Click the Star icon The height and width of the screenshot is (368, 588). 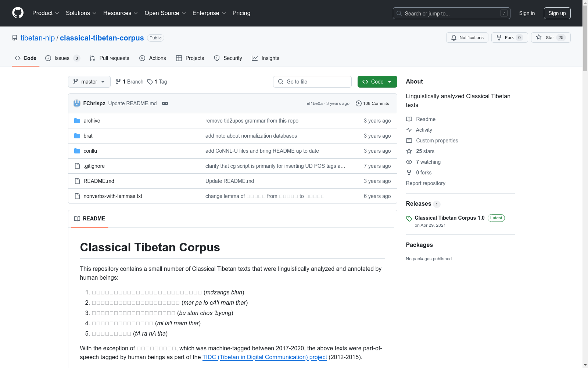[539, 37]
